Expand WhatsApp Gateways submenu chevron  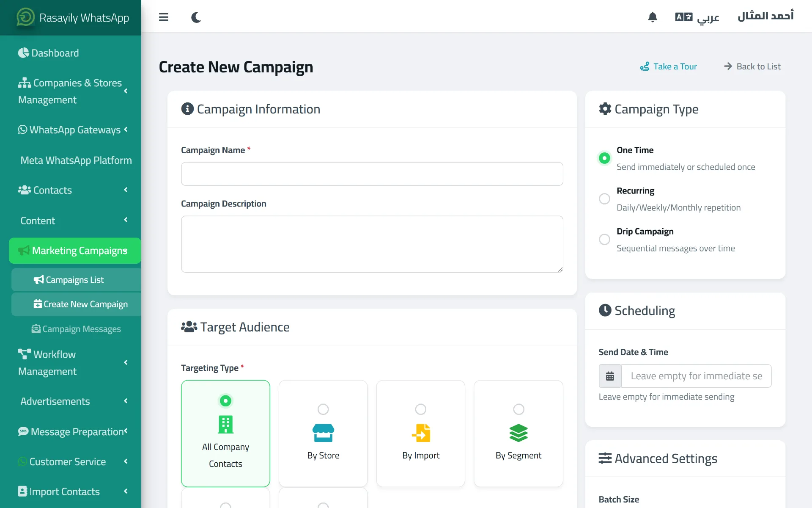point(126,130)
